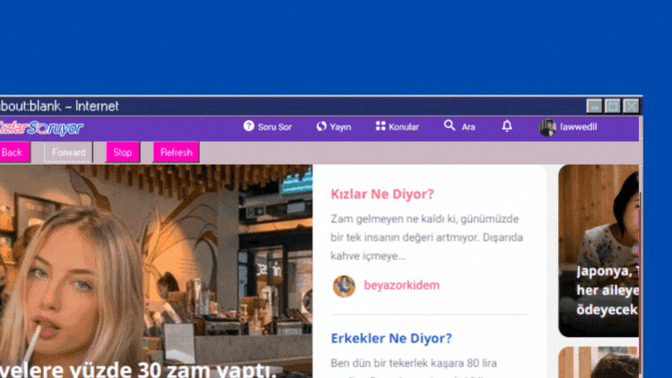Click the Ara magnifier icon
Viewport: 672px width, 378px height.
point(449,125)
